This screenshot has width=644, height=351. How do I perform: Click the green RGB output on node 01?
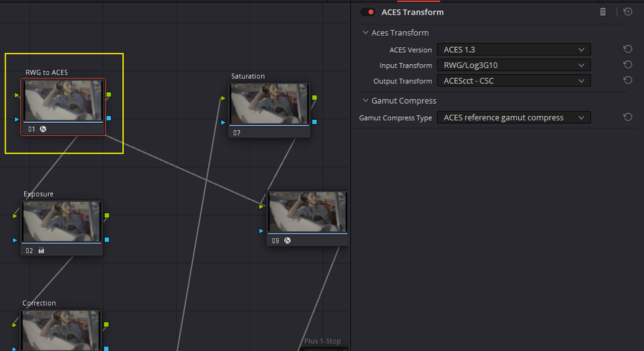click(109, 95)
